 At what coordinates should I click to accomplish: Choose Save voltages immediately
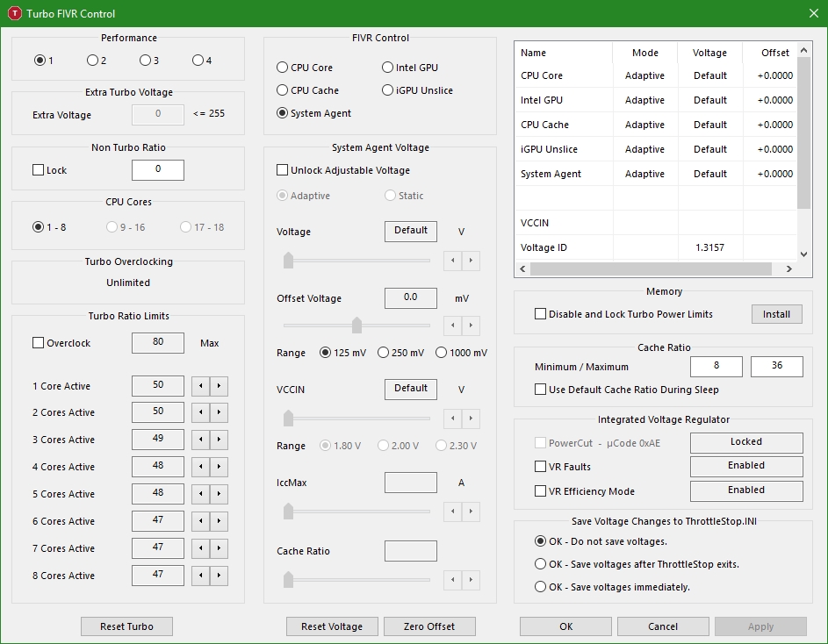click(613, 587)
